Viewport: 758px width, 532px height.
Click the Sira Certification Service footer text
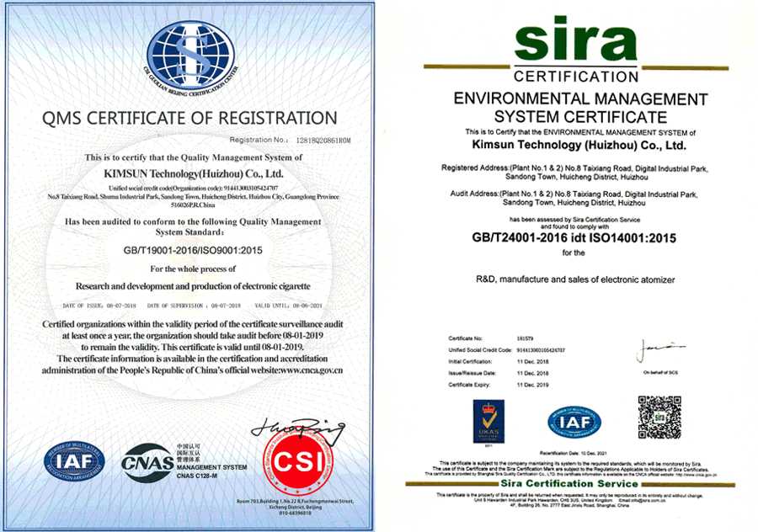point(569,484)
